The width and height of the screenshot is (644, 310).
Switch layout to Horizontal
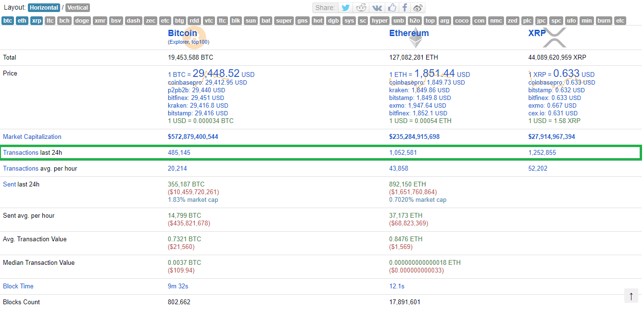(44, 8)
